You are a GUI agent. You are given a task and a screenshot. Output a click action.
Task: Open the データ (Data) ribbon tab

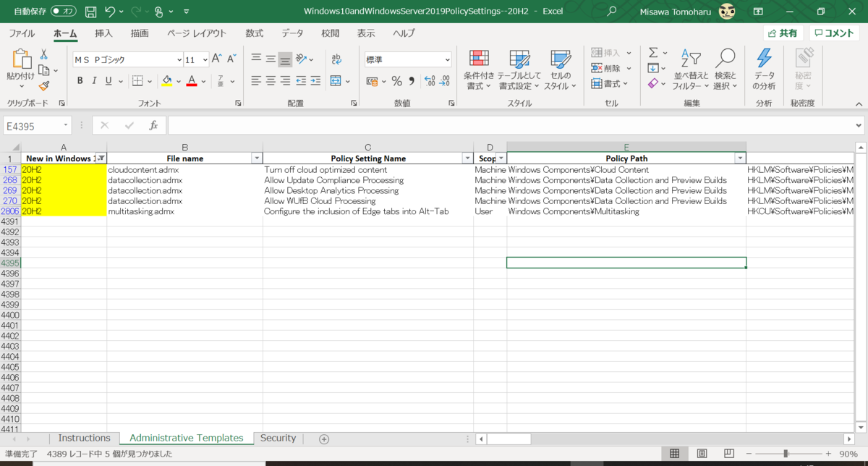(x=293, y=33)
